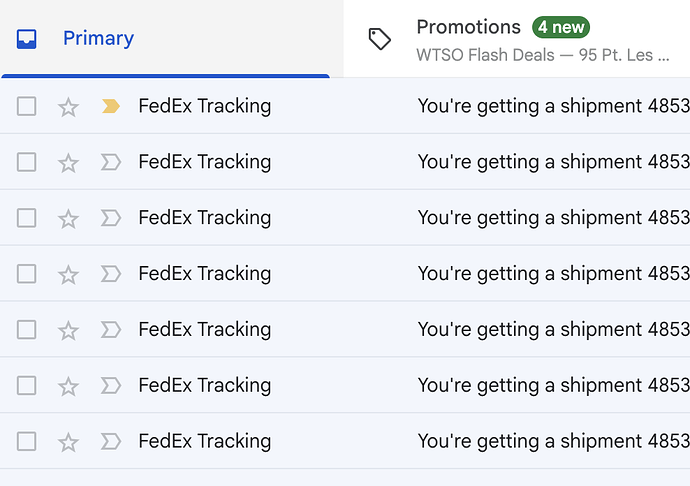Viewport: 690px width, 486px height.
Task: Open fifth email by FedEx Tracking sender
Action: click(x=204, y=330)
